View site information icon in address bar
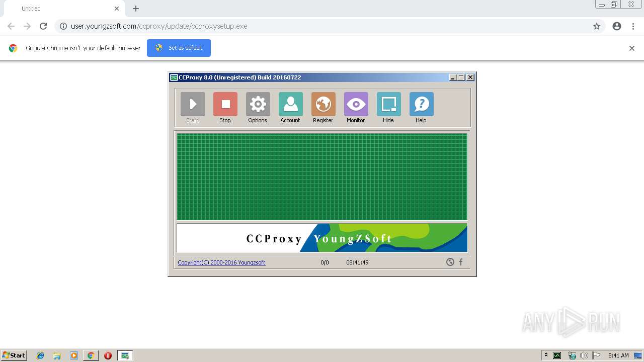644x362 pixels. click(63, 26)
